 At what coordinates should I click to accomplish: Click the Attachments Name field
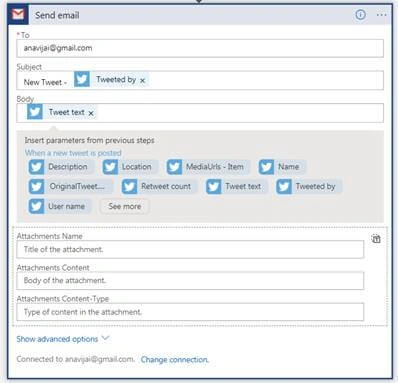(190, 249)
